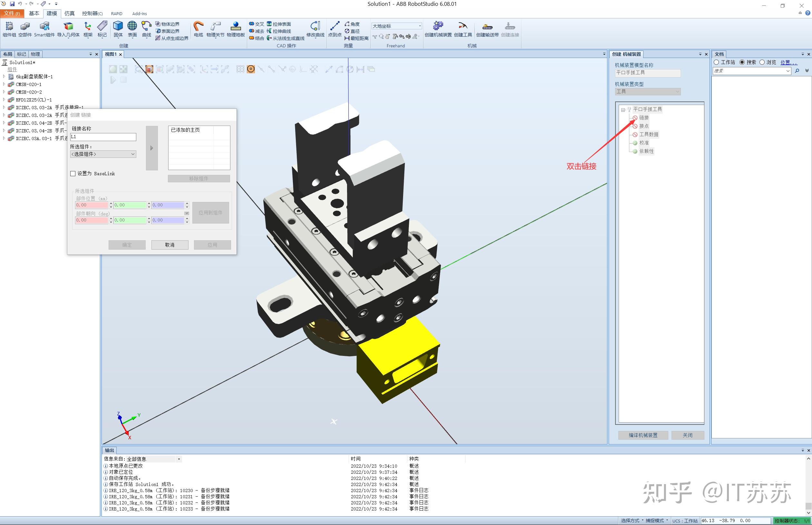
Task: Select the 搜索 radio button
Action: click(742, 62)
